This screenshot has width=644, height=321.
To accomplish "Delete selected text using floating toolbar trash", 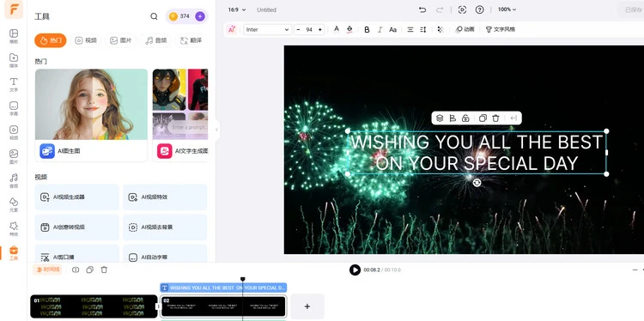I will (x=495, y=118).
